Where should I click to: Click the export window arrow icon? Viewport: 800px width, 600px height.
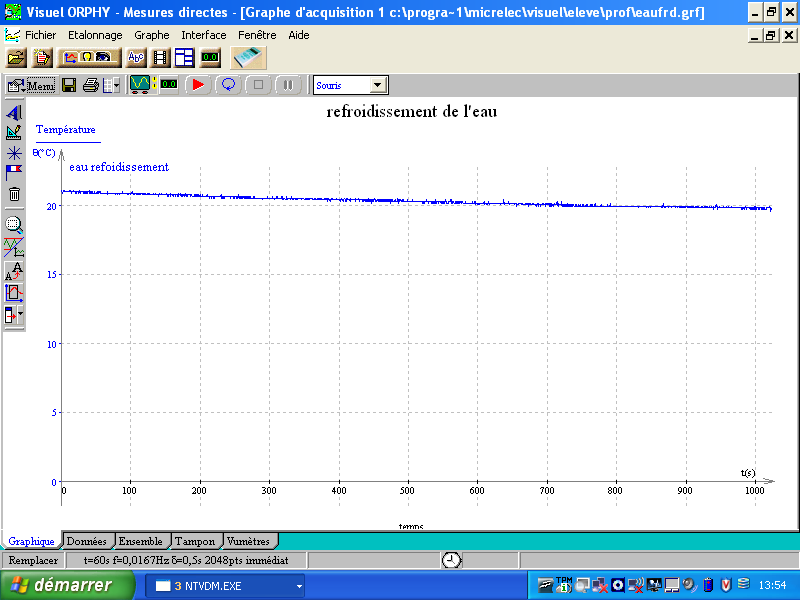coord(11,315)
